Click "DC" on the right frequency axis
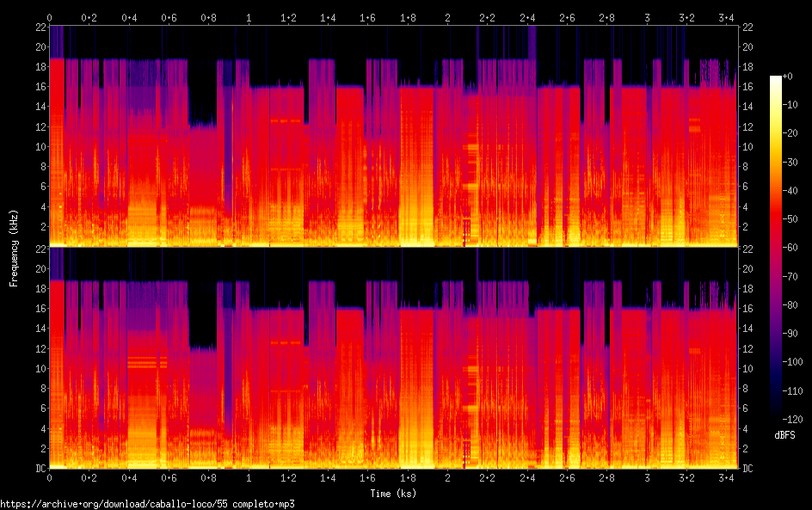 747,469
